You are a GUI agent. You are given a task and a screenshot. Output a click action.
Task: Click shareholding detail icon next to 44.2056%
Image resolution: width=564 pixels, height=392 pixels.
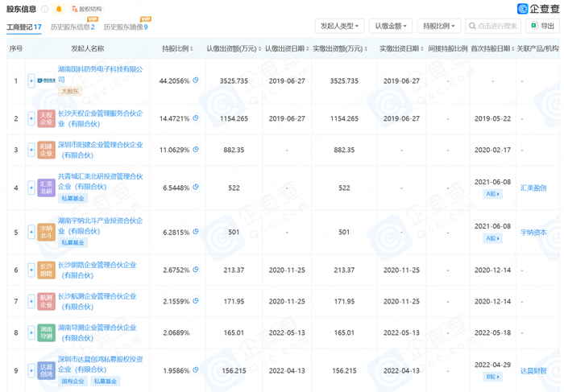tap(196, 80)
